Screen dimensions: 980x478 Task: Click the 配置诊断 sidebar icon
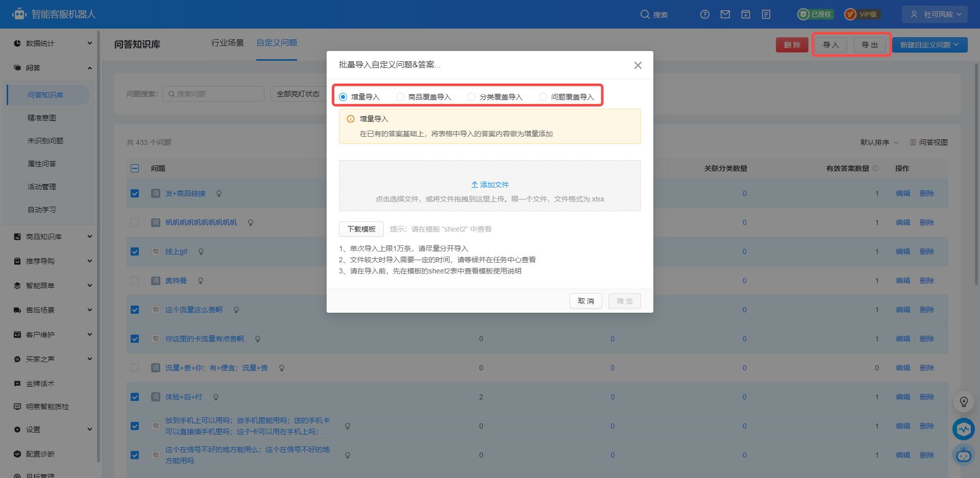tap(17, 454)
